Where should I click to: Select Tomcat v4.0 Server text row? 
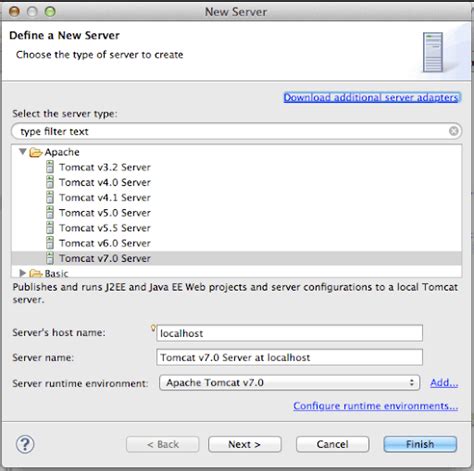click(105, 182)
